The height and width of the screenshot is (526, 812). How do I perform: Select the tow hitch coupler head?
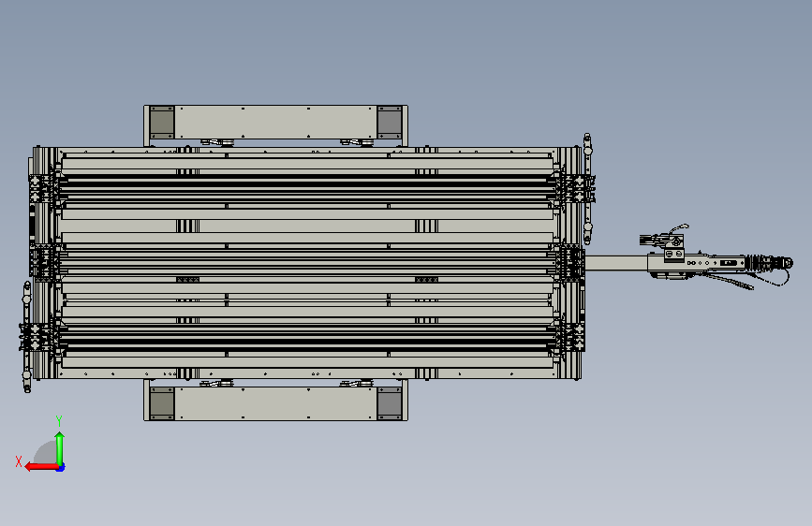(767, 263)
